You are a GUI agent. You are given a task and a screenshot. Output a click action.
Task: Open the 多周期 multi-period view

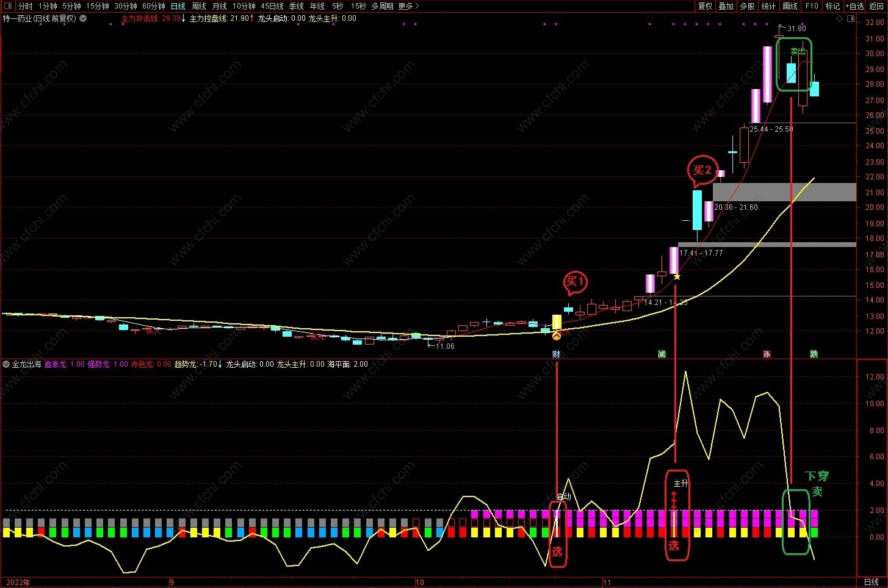click(382, 6)
